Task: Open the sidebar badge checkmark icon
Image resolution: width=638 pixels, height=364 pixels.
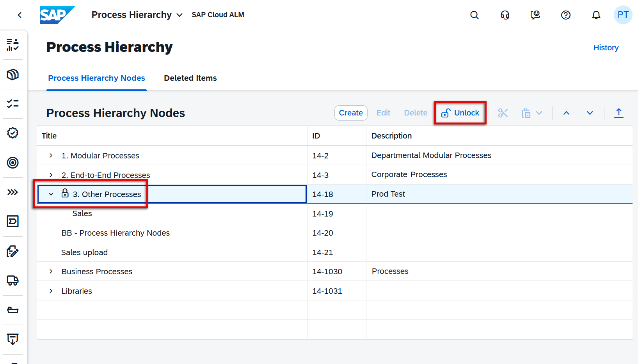Action: pos(13,133)
